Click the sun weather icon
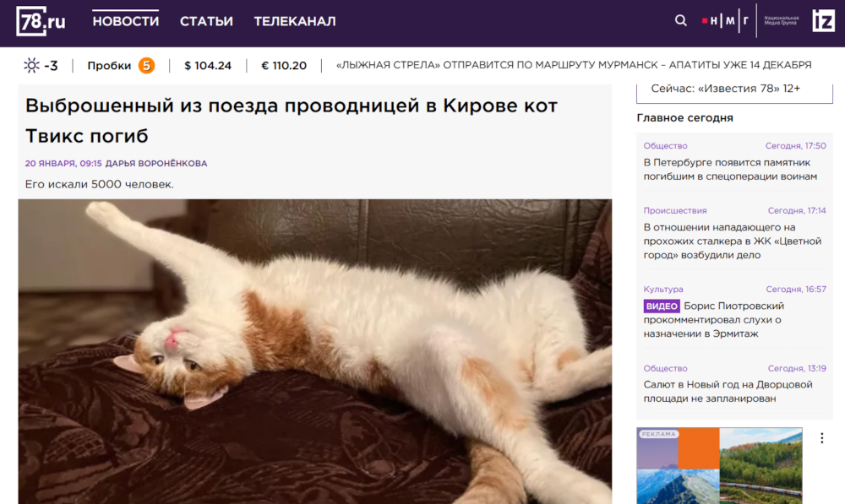Image resolution: width=845 pixels, height=504 pixels. coord(32,66)
